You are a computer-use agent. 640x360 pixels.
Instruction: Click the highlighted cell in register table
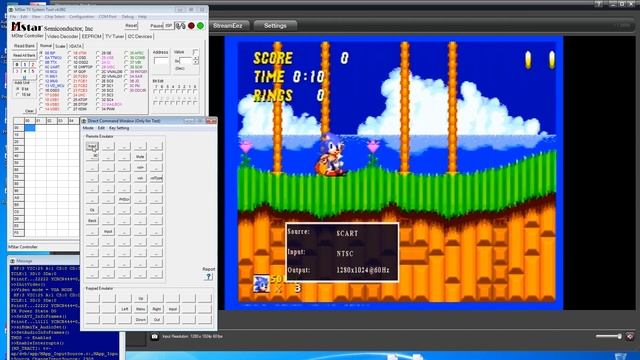[30, 128]
